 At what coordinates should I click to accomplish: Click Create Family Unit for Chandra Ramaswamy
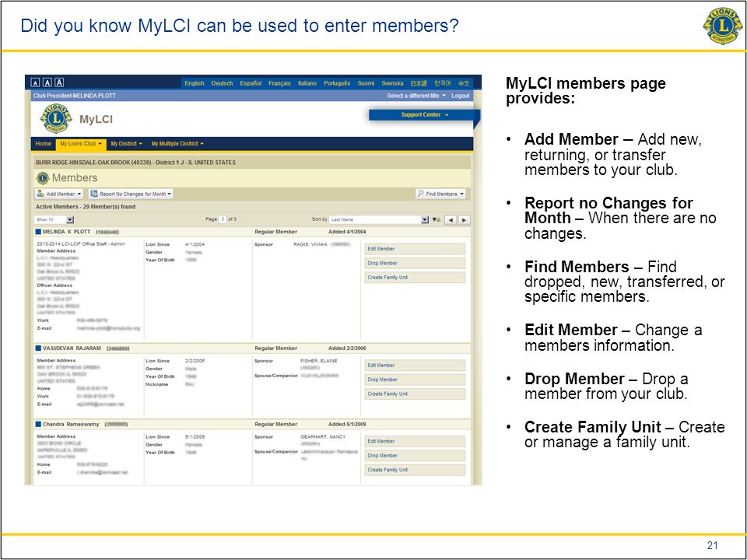415,470
